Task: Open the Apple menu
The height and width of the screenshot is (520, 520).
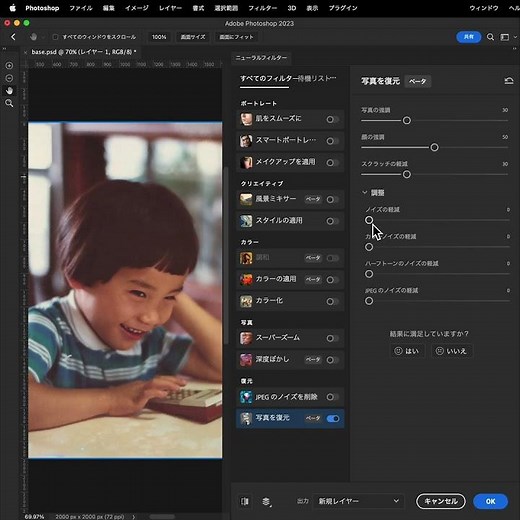Action: (13, 8)
